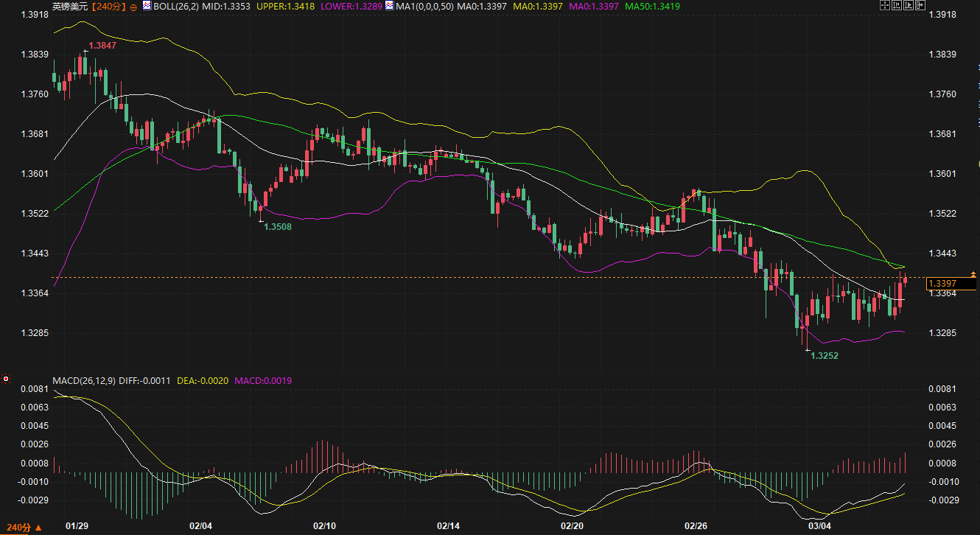
Task: Click the chart tool icon with play triangle
Action: click(909, 6)
